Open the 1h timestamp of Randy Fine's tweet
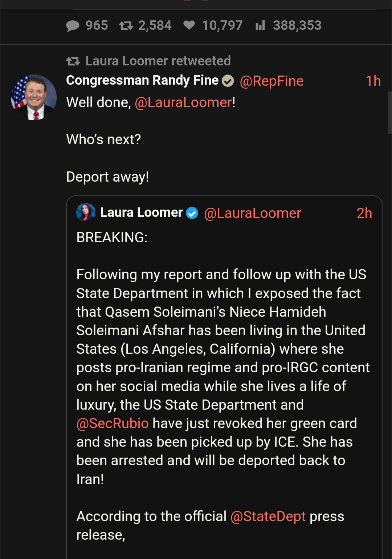Viewport: 392px width, 559px height. coord(373,81)
